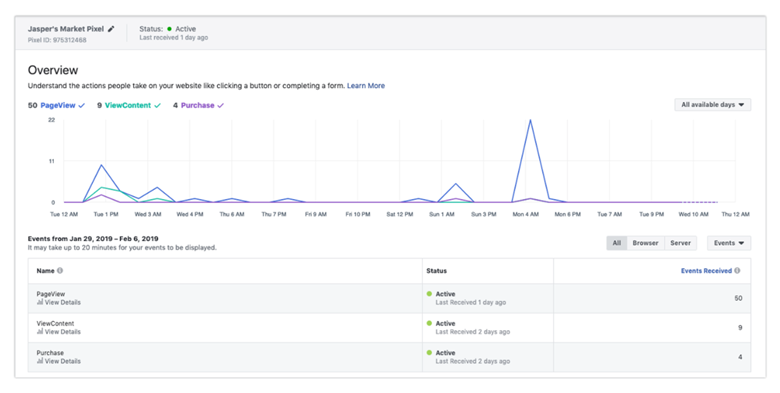780x393 pixels.
Task: Click 'Last Received 1 day ago' in PageView row
Action: click(x=471, y=302)
